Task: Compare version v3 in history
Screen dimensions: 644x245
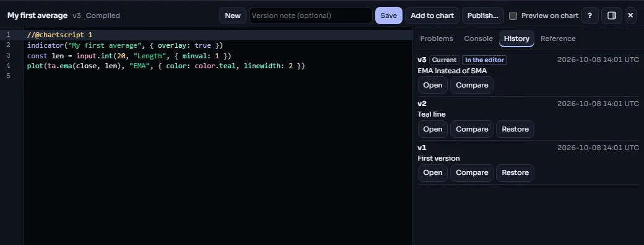Action: tap(472, 85)
